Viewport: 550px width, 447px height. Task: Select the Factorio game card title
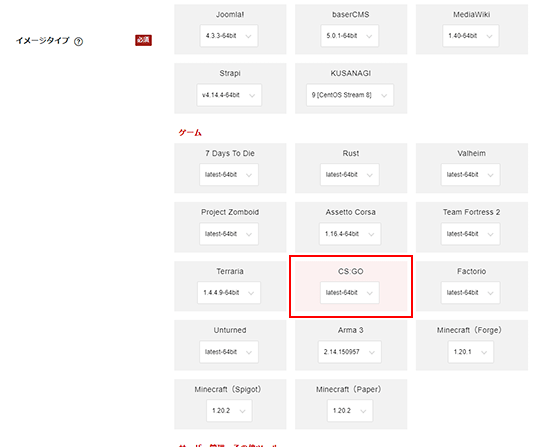(471, 271)
